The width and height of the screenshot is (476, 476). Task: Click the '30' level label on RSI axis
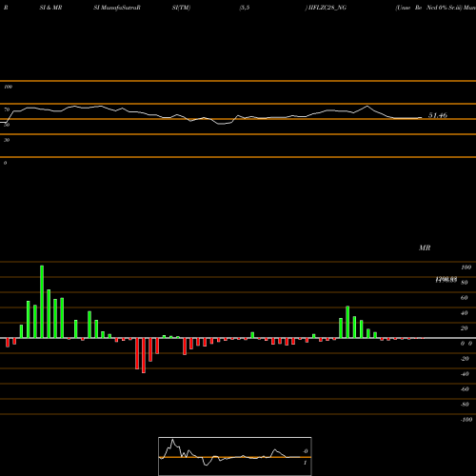pyautogui.click(x=7, y=140)
